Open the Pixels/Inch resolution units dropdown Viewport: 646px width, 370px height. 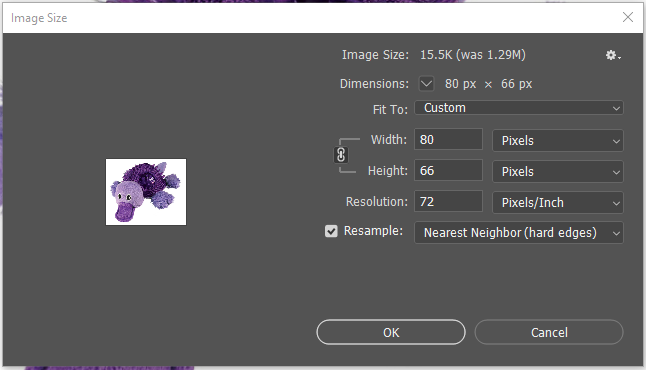[x=558, y=203]
